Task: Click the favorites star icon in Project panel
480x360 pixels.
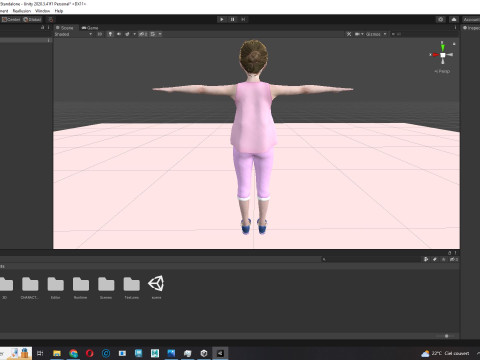Action: click(443, 259)
